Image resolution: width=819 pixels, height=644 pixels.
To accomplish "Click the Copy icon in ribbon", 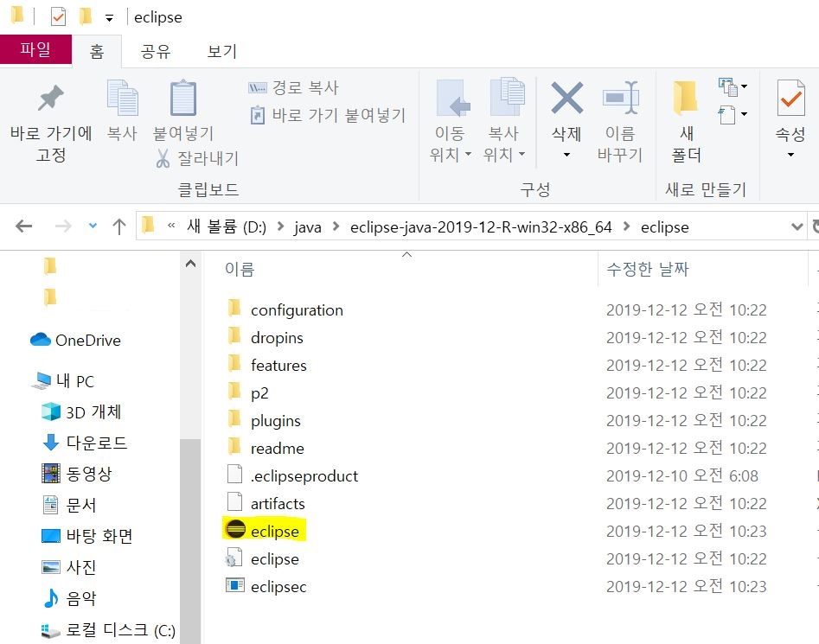I will (x=122, y=98).
